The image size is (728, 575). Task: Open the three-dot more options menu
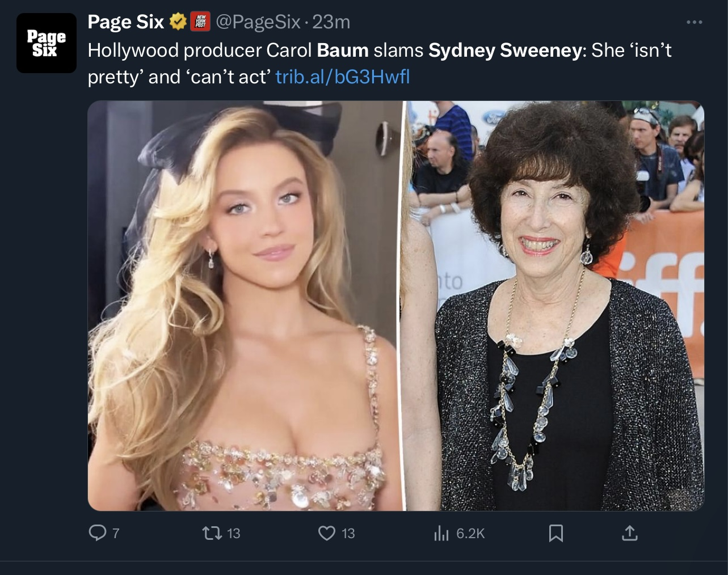click(x=694, y=23)
